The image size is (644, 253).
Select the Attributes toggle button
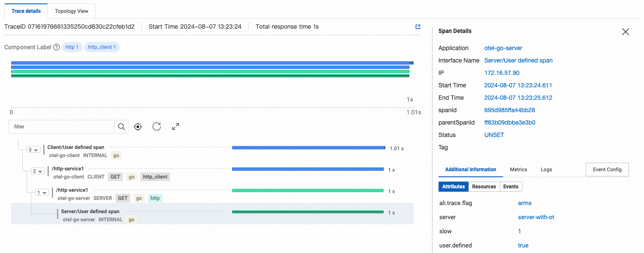point(453,187)
